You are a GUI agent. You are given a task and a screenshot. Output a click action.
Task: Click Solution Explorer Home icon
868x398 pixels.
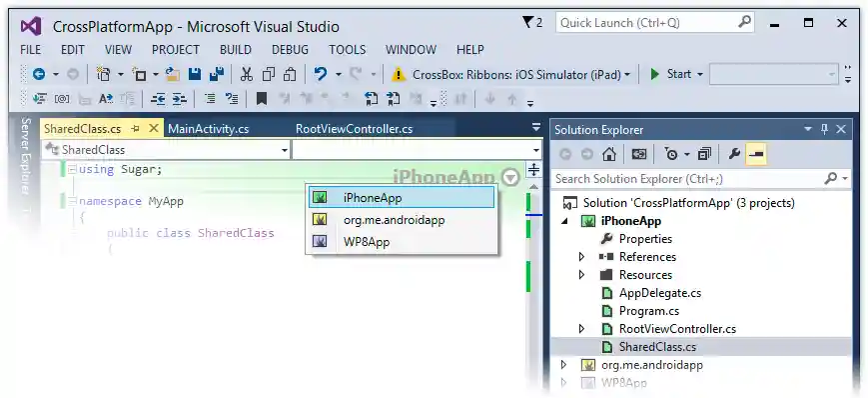pos(609,155)
